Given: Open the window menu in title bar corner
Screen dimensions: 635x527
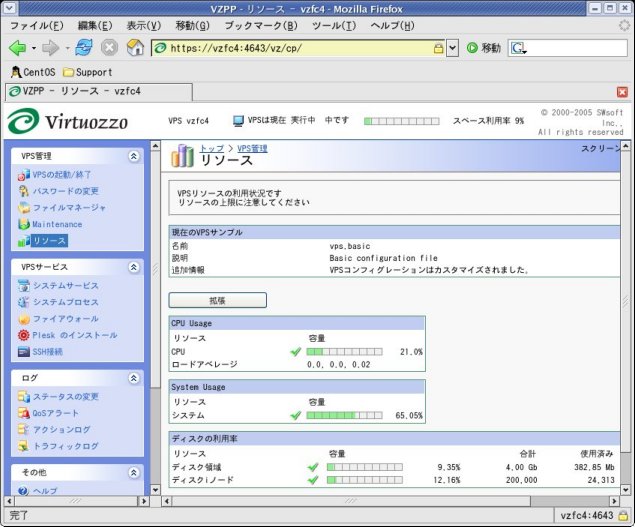Looking at the screenshot, I should (9, 8).
